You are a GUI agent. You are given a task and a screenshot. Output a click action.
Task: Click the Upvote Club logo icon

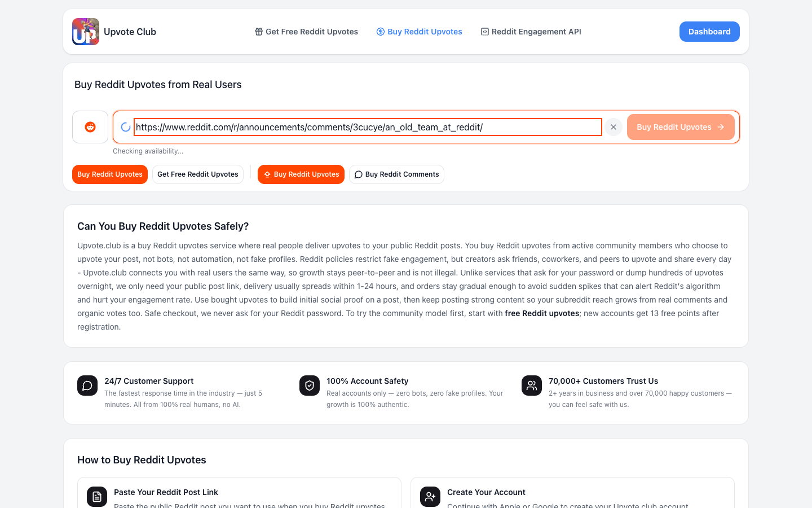pyautogui.click(x=86, y=32)
